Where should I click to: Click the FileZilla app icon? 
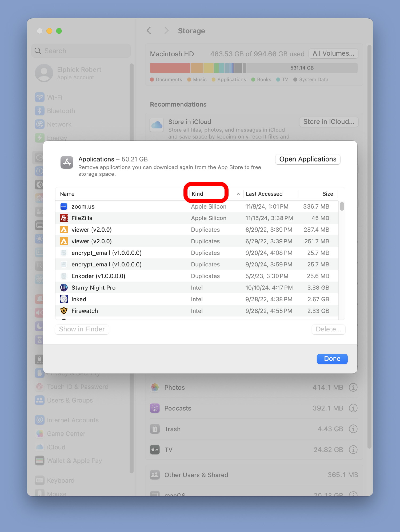pyautogui.click(x=64, y=218)
